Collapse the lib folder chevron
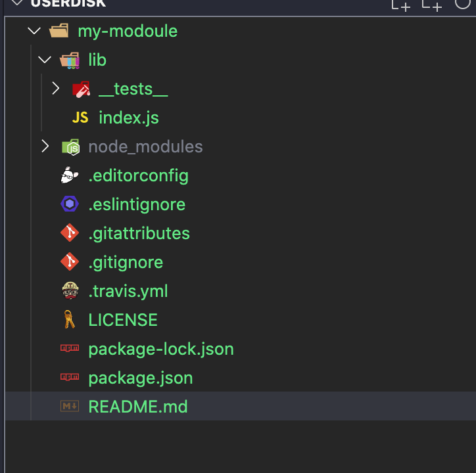Image resolution: width=476 pixels, height=473 pixels. (x=45, y=60)
